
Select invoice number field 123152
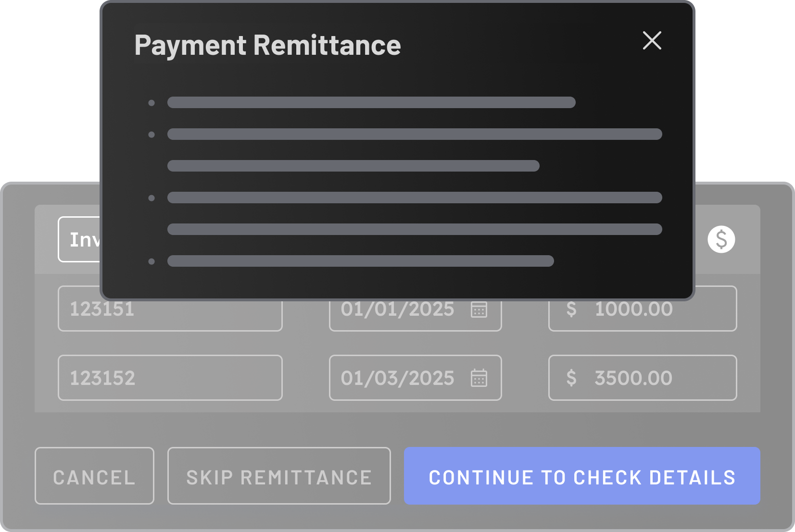(x=169, y=378)
